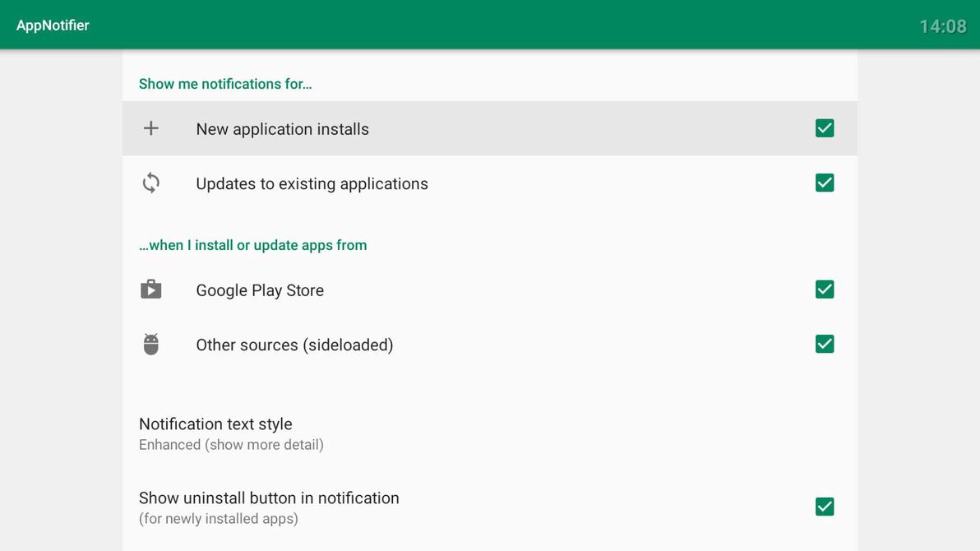Select the Google Play Store briefcase icon
This screenshot has height=551, width=980.
point(150,289)
